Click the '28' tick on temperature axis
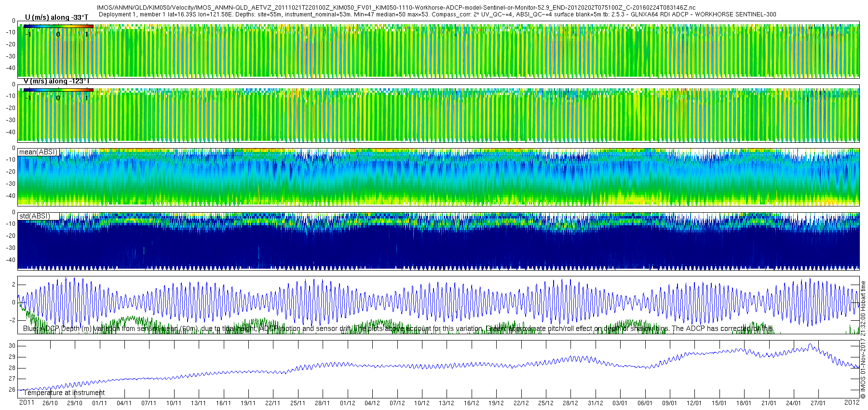The image size is (868, 410). 12,368
